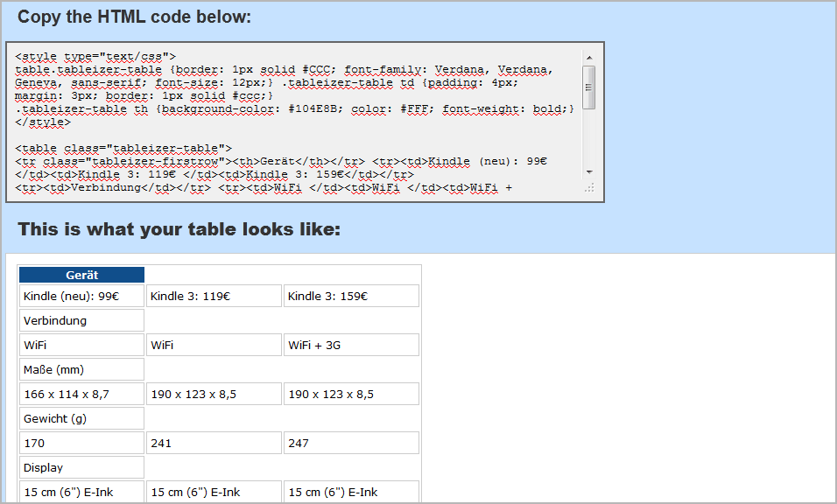The height and width of the screenshot is (504, 837).
Task: Click the '</style>' line in the code
Action: [x=43, y=122]
